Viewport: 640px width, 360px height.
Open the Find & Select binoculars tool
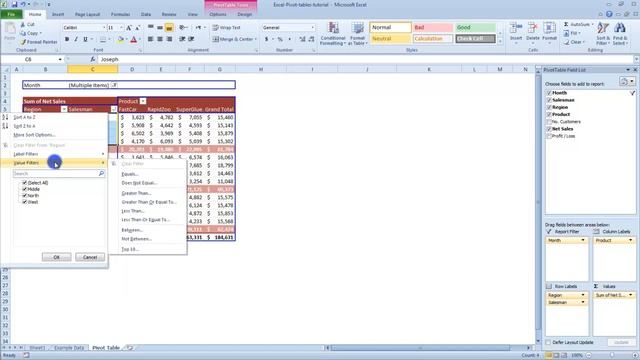[619, 33]
